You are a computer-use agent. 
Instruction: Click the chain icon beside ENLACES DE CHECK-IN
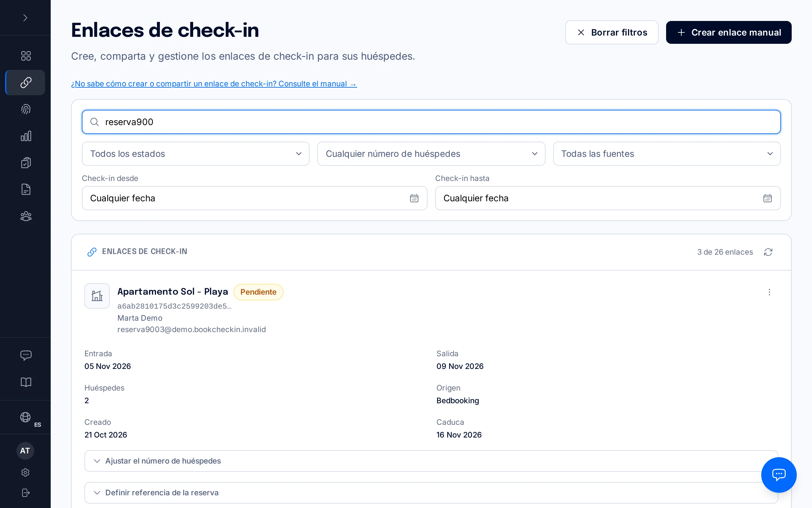click(x=92, y=252)
